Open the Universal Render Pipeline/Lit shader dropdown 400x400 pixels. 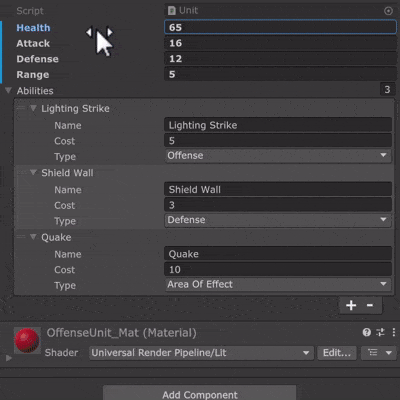click(201, 353)
